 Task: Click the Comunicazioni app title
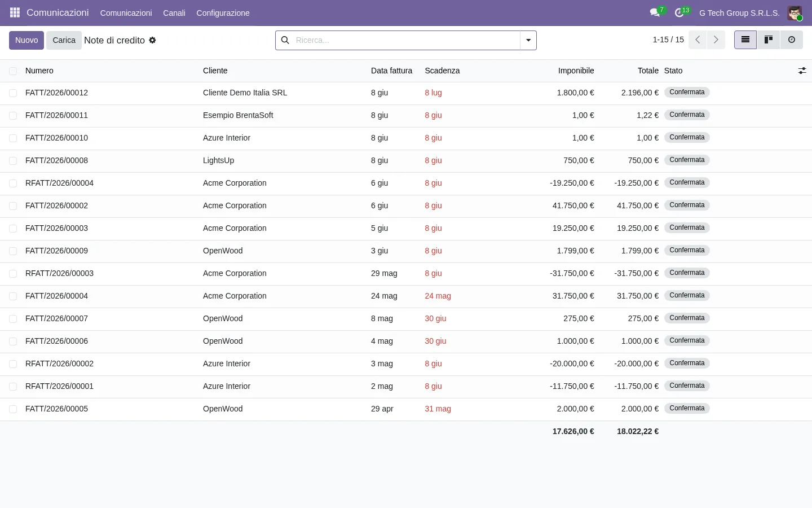[58, 12]
